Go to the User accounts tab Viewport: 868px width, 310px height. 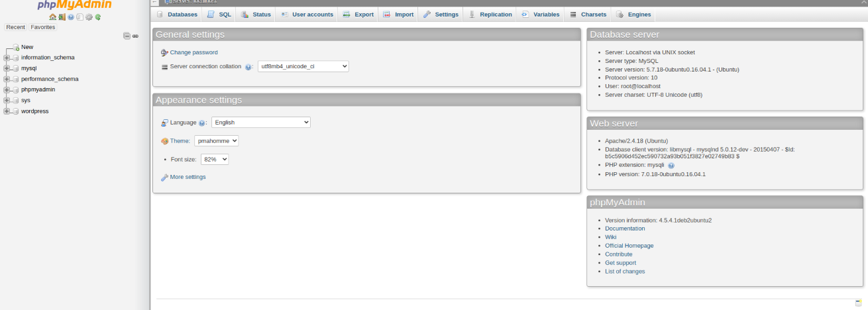[306, 15]
